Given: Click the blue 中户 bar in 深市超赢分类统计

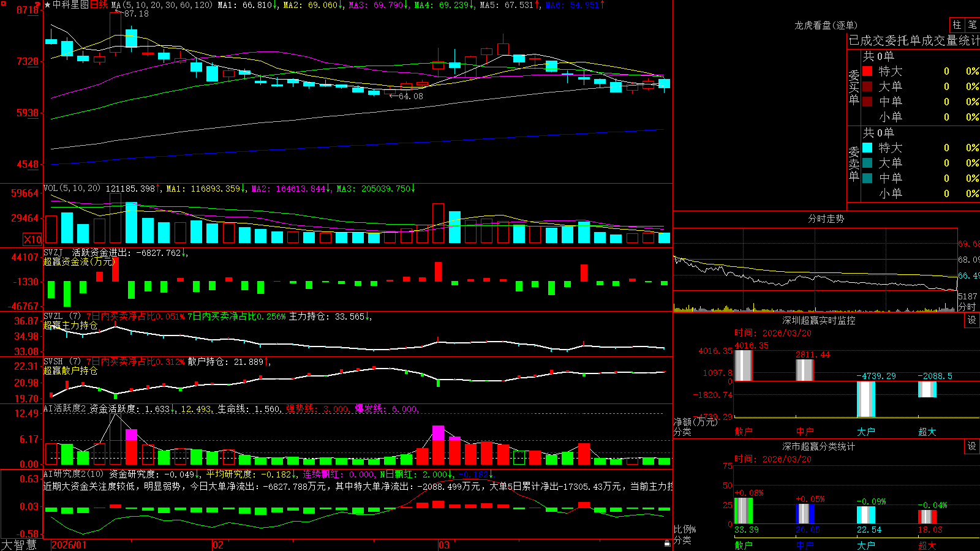Looking at the screenshot, I should point(804,514).
